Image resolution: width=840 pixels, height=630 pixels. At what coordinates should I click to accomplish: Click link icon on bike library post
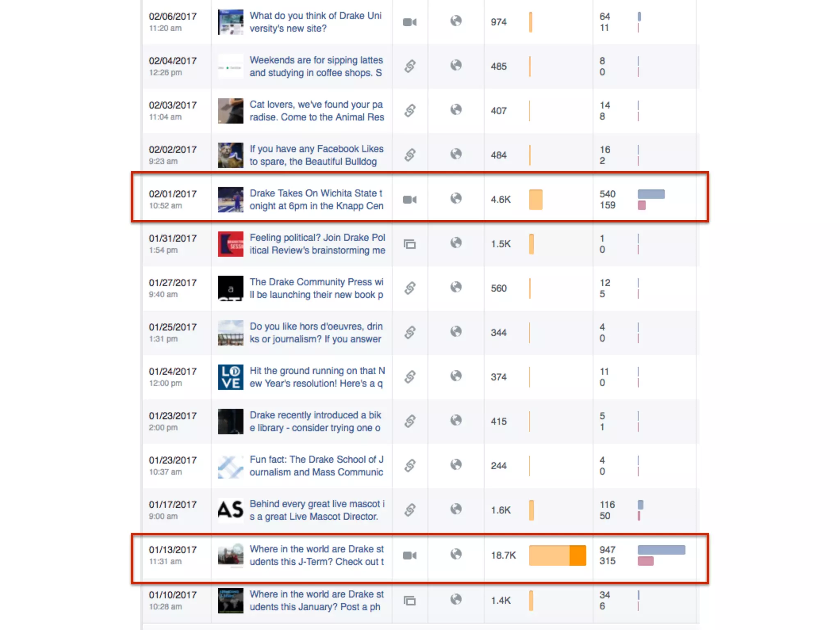click(x=410, y=421)
